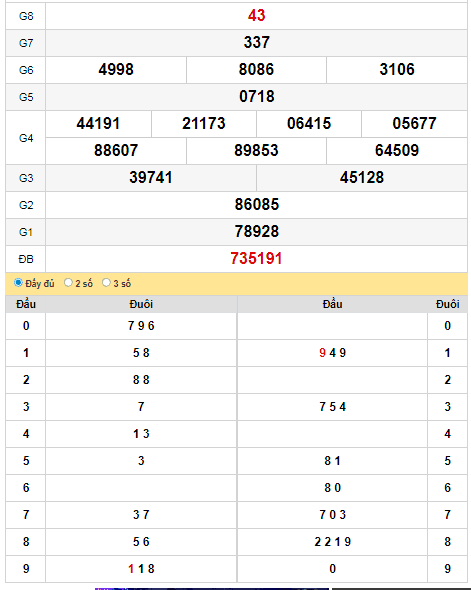471x590 pixels.
Task: Click the G8 prize number 43
Action: tap(256, 16)
